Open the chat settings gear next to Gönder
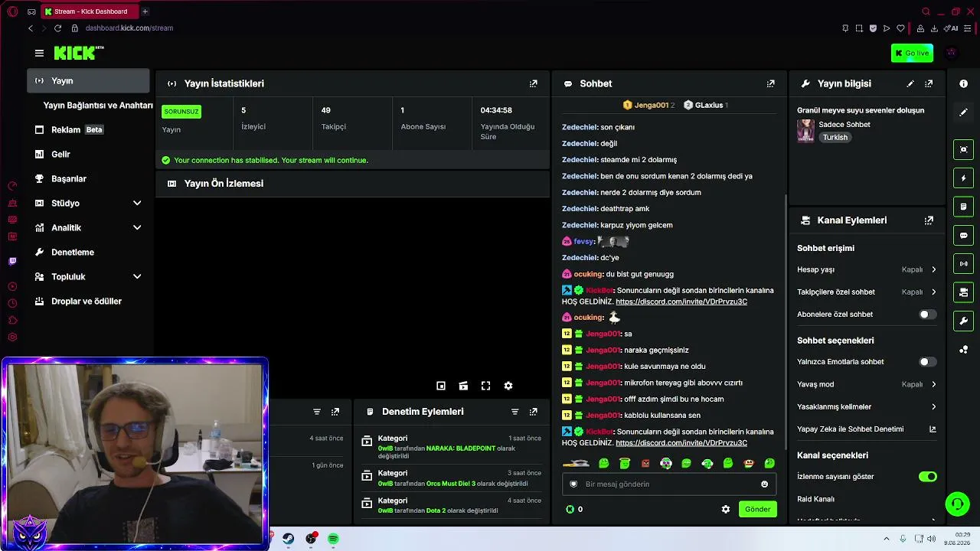Viewport: 980px width, 551px height. point(726,509)
